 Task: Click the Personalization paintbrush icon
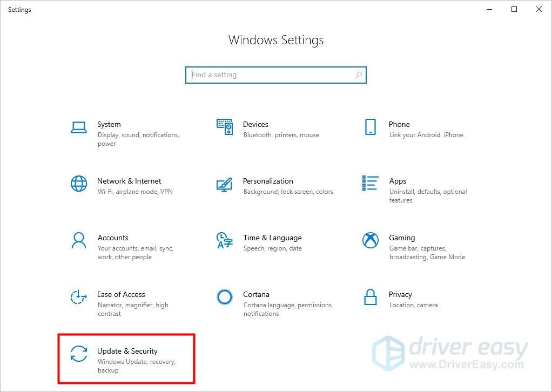point(225,184)
